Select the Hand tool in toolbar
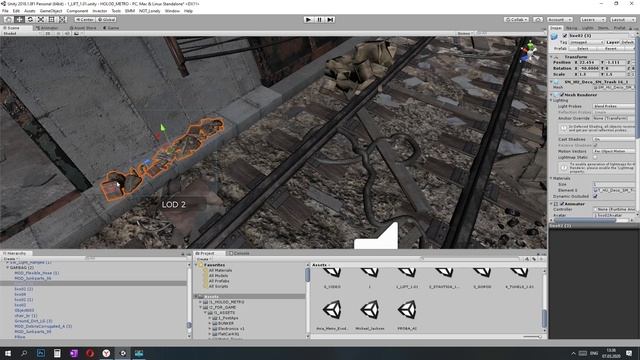Screen dimensions: 640x360 (8, 19)
